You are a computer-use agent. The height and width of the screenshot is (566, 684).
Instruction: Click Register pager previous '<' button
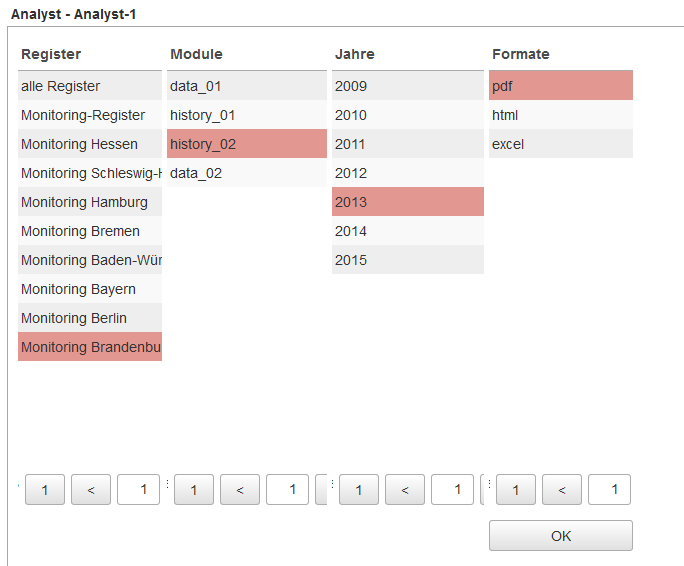[91, 490]
